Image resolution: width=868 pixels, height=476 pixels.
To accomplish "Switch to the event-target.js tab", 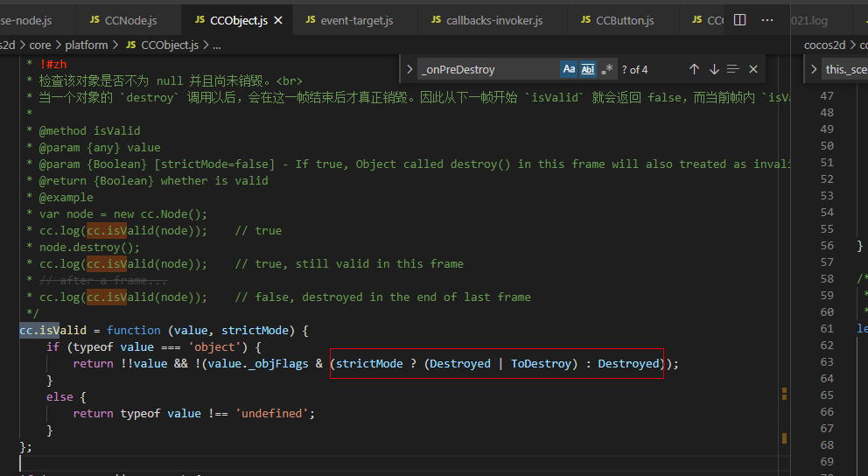I will click(356, 20).
